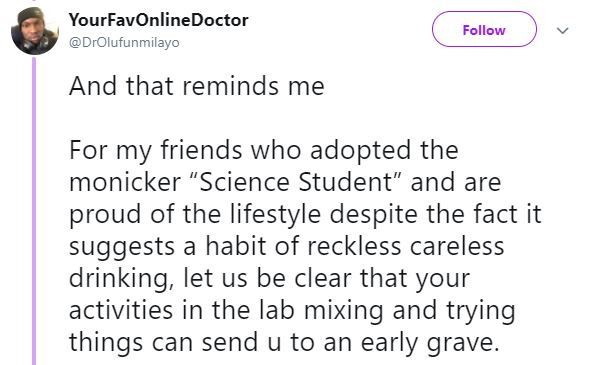The width and height of the screenshot is (603, 365).
Task: Click the phrase "proud of the lifestyle"
Action: click(195, 214)
